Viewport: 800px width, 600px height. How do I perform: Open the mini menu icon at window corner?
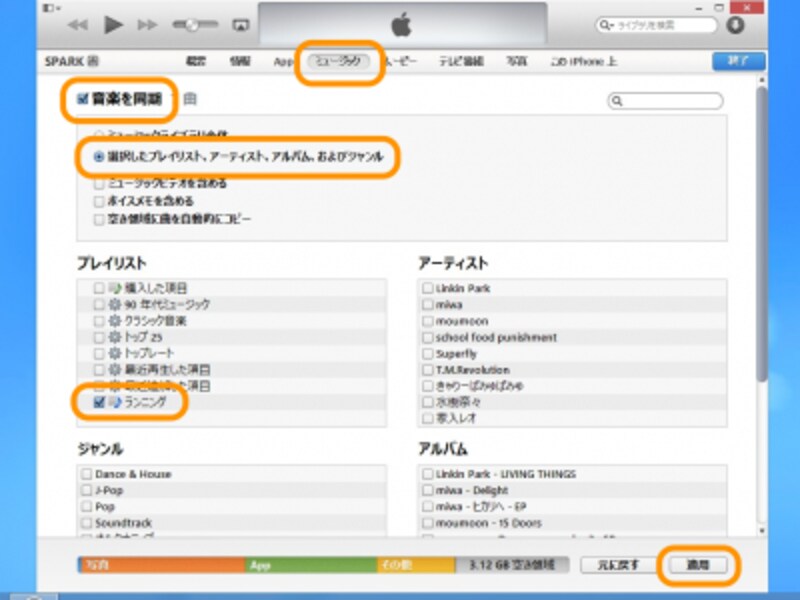51,8
